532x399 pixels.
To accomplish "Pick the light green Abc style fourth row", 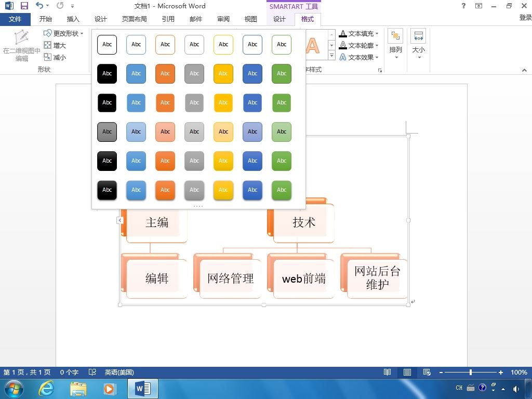I will (x=282, y=131).
